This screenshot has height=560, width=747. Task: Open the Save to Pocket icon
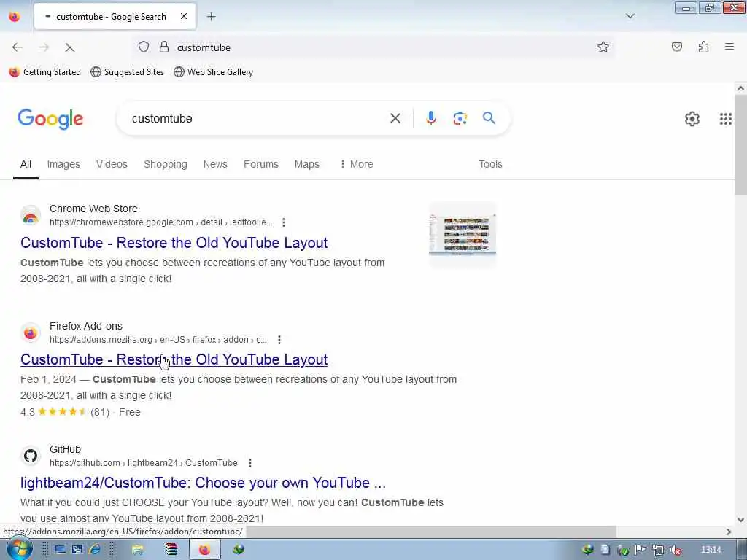click(676, 47)
